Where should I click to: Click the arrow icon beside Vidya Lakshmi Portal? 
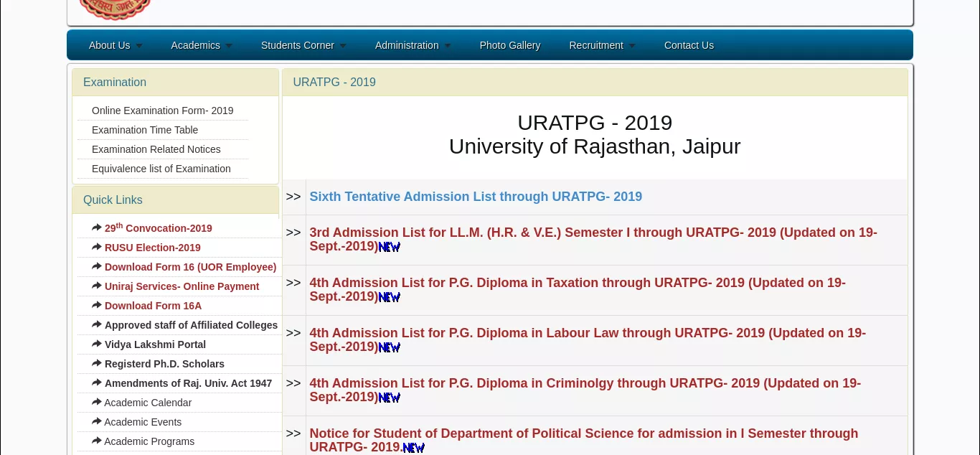pos(97,344)
